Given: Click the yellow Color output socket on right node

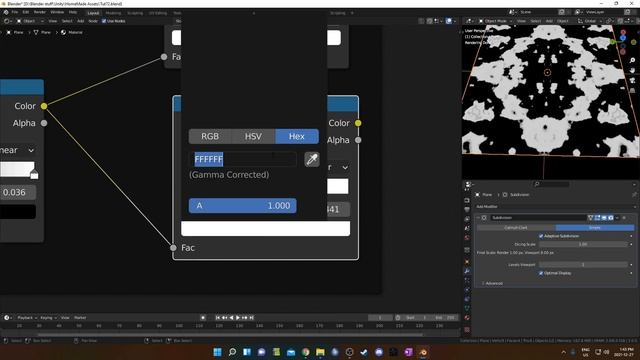Looking at the screenshot, I should (358, 123).
